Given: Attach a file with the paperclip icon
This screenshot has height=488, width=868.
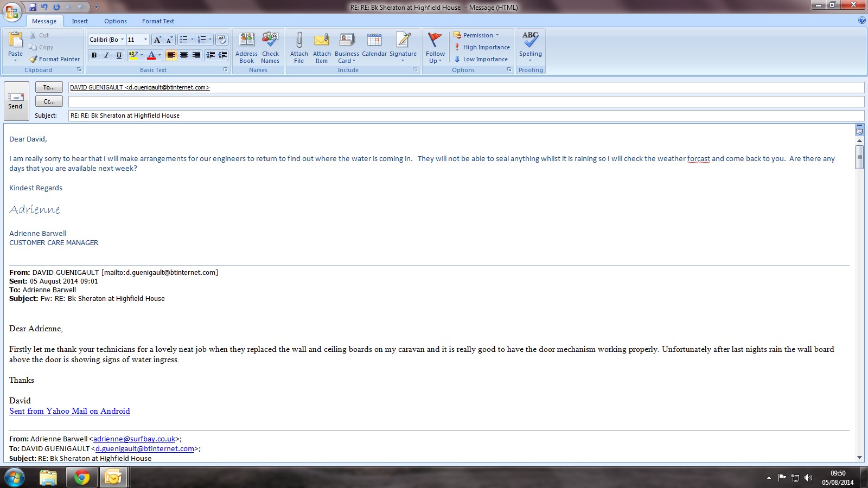Looking at the screenshot, I should 299,48.
